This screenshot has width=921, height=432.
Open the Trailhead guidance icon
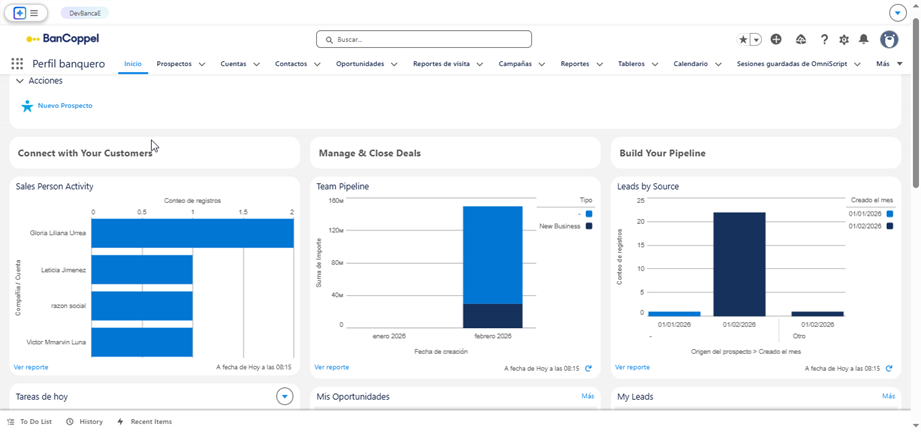(x=800, y=40)
